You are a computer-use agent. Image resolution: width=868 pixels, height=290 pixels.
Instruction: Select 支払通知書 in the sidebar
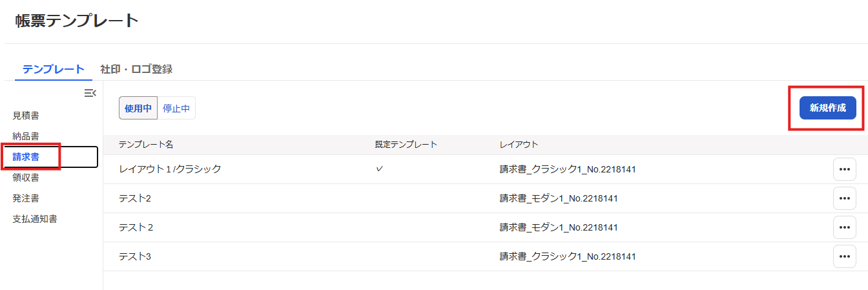pyautogui.click(x=35, y=219)
